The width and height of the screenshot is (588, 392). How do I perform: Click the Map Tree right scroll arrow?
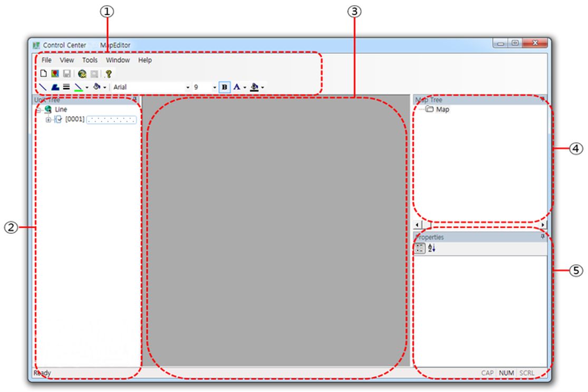(x=543, y=225)
